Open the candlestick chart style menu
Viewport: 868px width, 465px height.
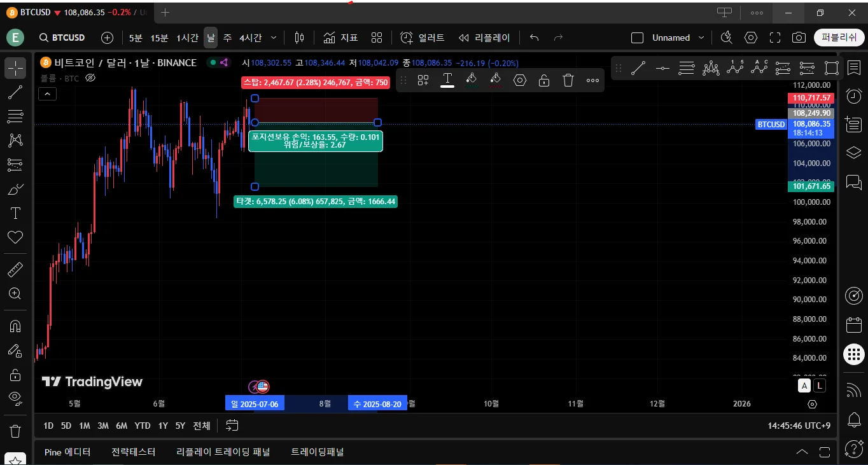[x=300, y=38]
